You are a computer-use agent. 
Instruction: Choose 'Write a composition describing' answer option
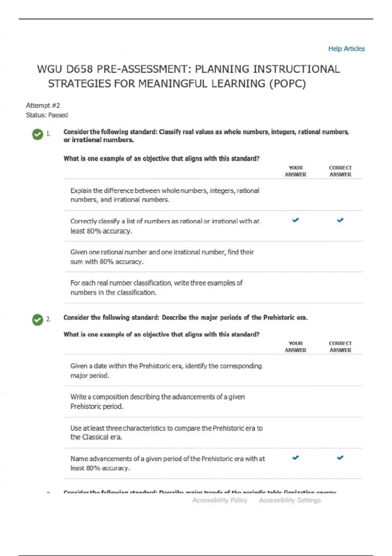[x=157, y=401]
